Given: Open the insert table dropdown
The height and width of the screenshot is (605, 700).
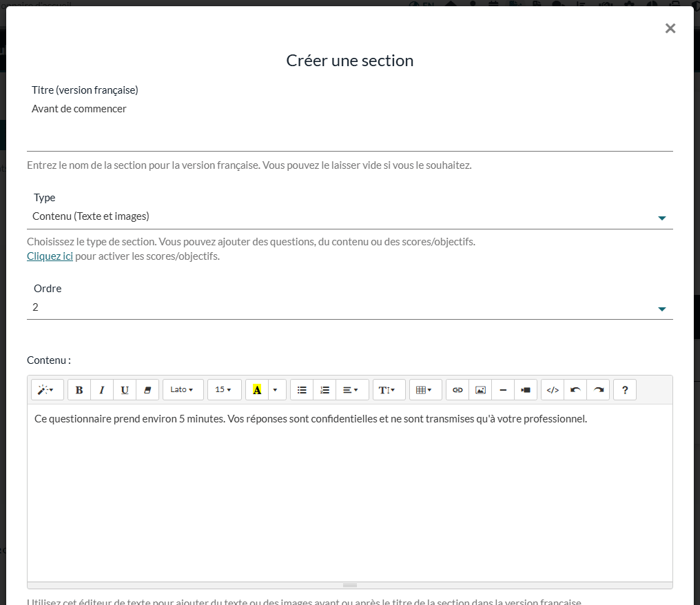Looking at the screenshot, I should click(x=426, y=390).
